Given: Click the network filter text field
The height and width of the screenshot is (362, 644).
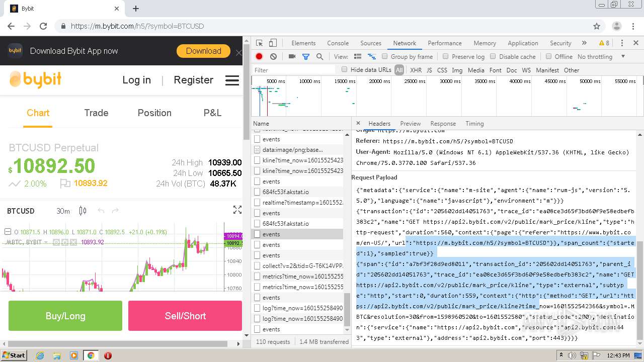Looking at the screenshot, I should click(x=294, y=70).
